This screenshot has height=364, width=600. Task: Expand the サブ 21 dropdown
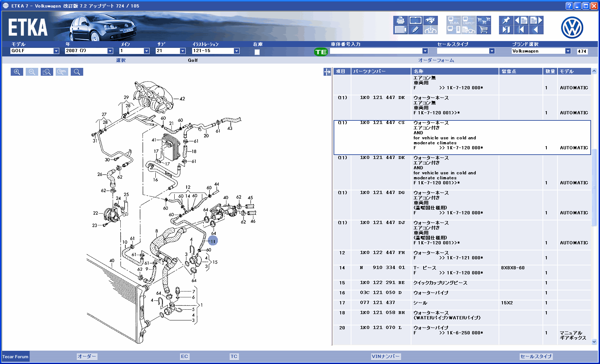click(182, 51)
